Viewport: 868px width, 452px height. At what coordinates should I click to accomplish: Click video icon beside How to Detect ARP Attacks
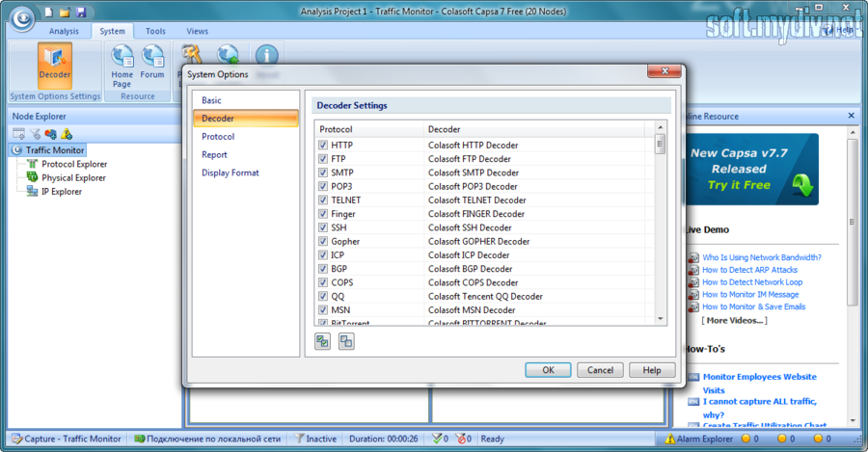click(x=693, y=270)
